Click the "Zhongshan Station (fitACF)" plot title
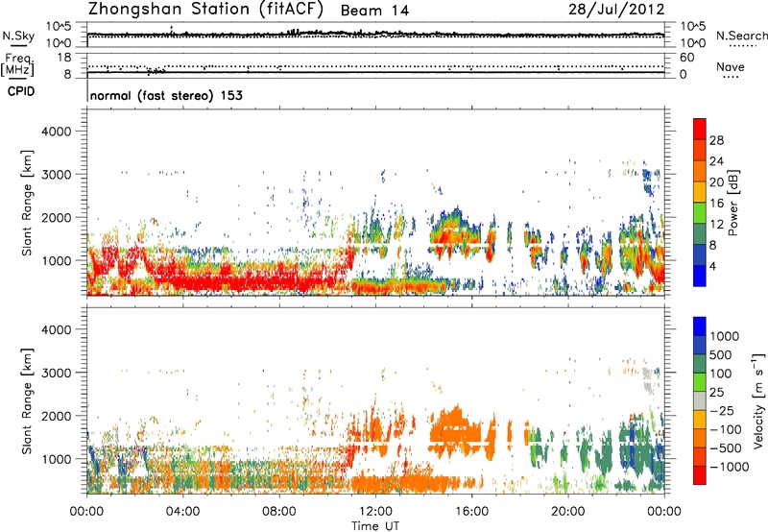 205,9
